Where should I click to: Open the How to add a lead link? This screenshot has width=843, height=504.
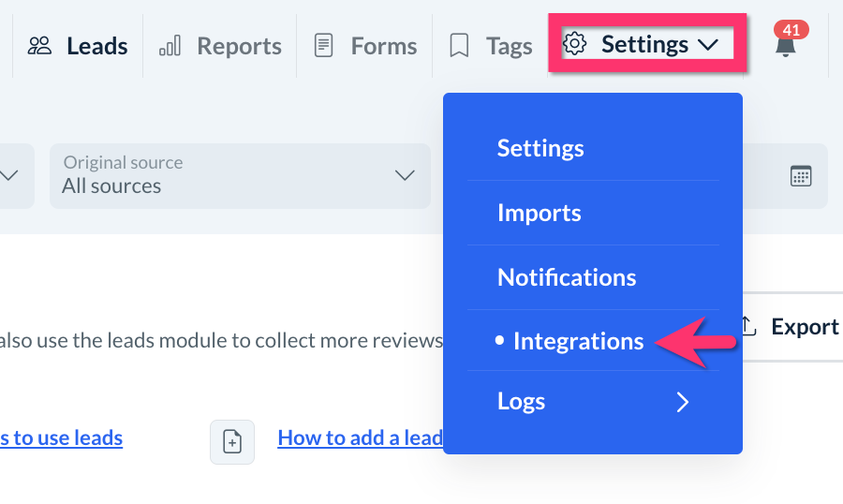click(360, 437)
